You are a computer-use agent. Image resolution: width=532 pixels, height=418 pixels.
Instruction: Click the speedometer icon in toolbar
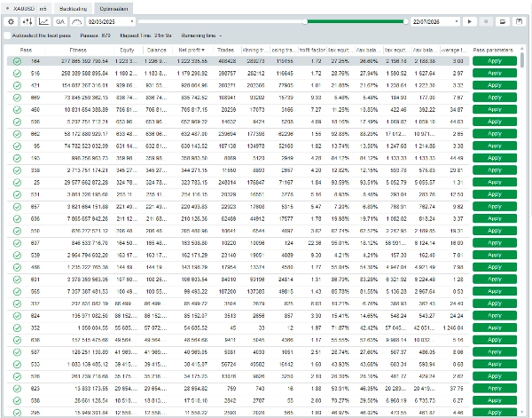click(77, 21)
